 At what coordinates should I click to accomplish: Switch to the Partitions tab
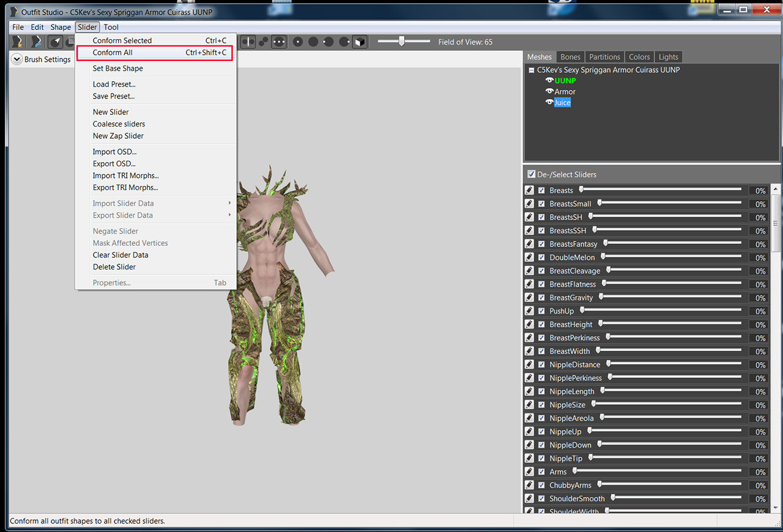pyautogui.click(x=604, y=57)
